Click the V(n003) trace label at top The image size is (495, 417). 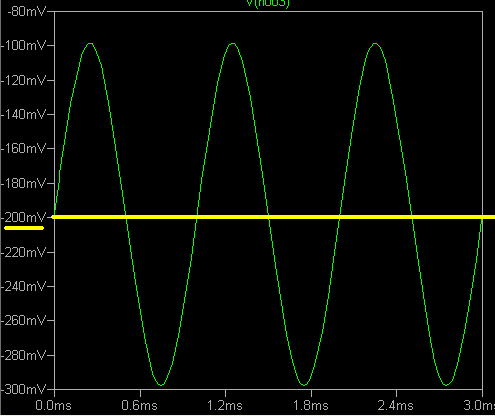pyautogui.click(x=268, y=3)
